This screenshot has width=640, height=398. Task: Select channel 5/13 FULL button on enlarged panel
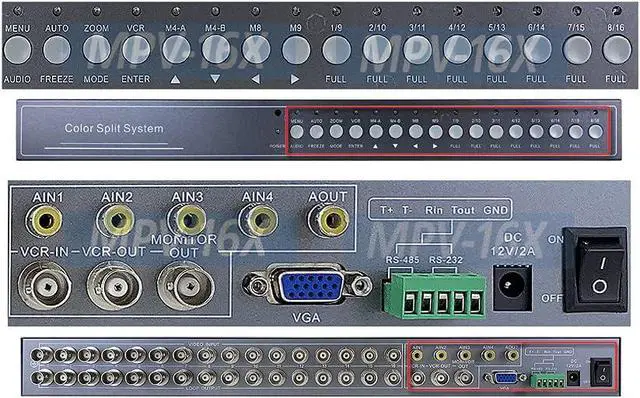tap(498, 50)
